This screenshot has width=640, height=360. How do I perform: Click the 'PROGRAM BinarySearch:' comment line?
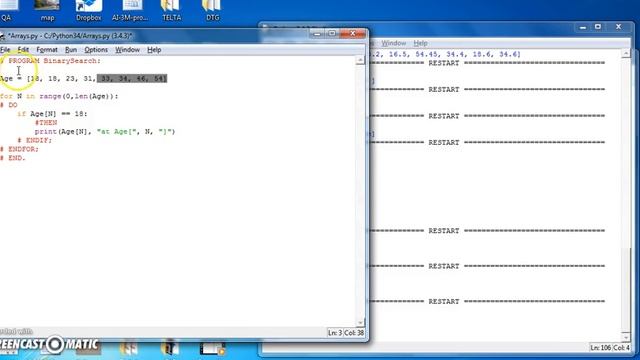pos(51,61)
